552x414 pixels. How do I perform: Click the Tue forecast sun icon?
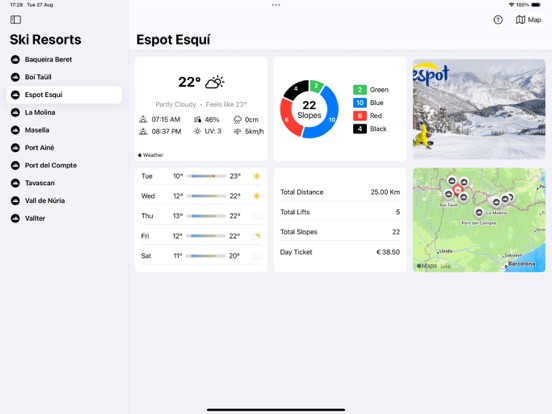coord(257,176)
